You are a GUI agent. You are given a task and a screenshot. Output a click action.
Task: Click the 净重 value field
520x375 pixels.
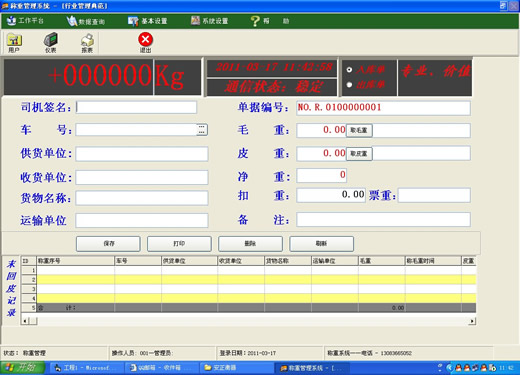(321, 175)
